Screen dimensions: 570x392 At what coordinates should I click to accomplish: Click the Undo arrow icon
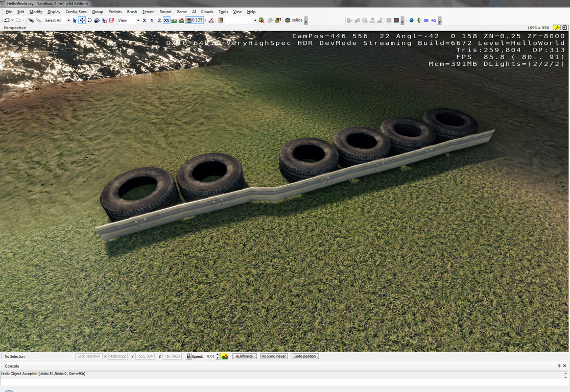(x=7, y=20)
